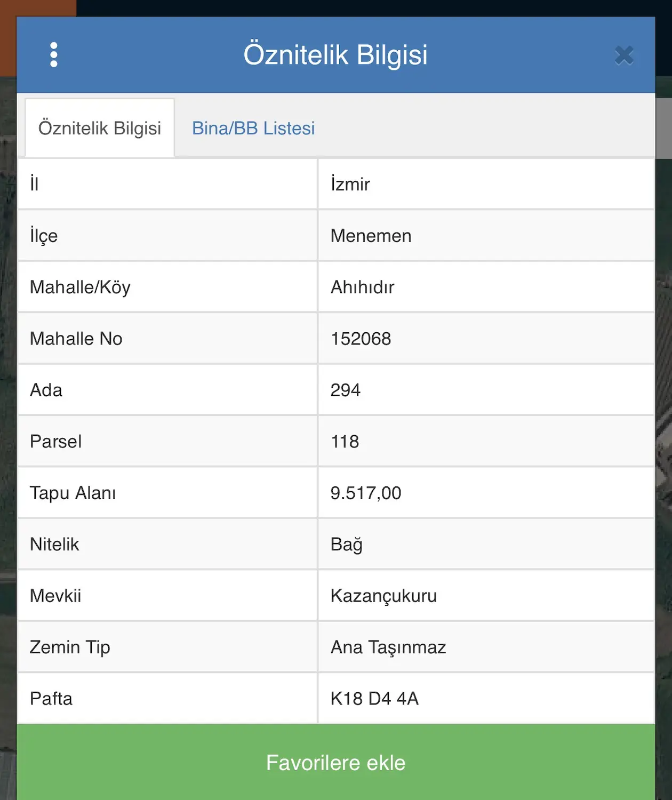Click the Tapu Alanı row label
The image size is (672, 800).
[x=73, y=493]
